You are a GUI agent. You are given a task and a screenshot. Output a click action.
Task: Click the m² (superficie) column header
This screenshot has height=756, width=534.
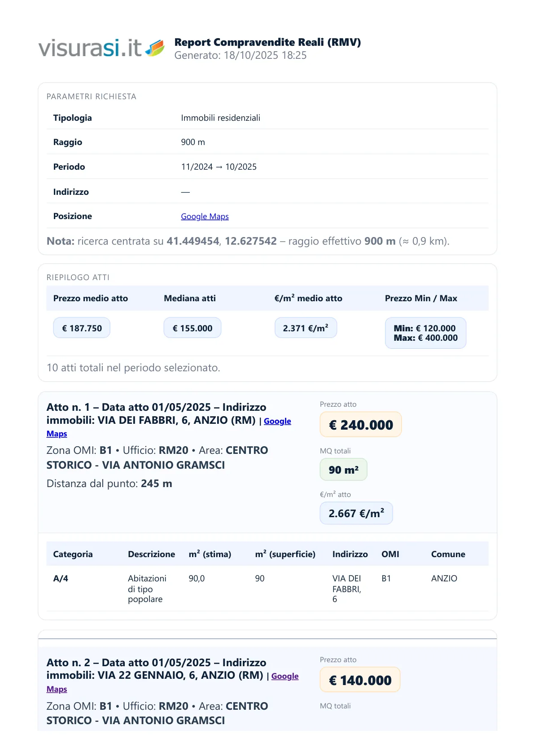pos(285,554)
